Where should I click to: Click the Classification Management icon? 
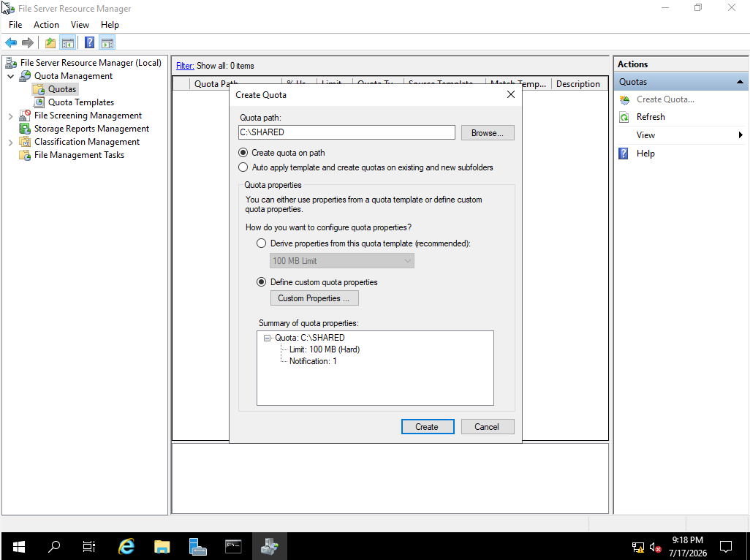click(x=25, y=142)
